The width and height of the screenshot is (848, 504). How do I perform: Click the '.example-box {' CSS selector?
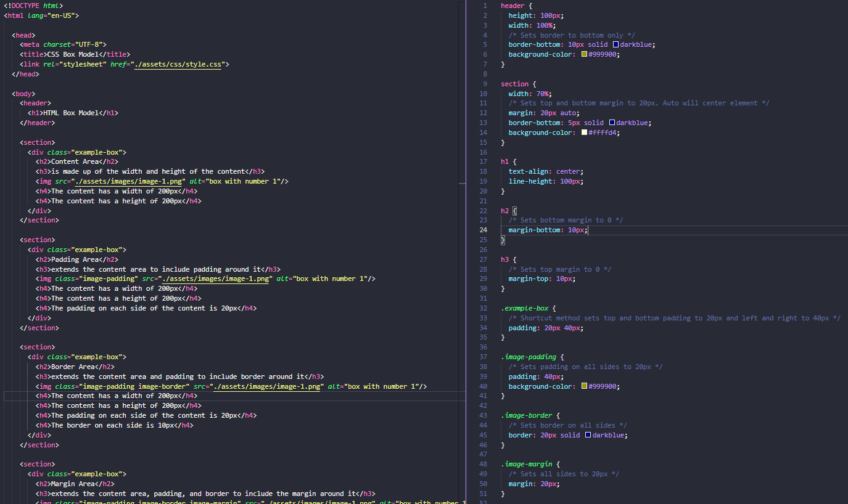(528, 308)
